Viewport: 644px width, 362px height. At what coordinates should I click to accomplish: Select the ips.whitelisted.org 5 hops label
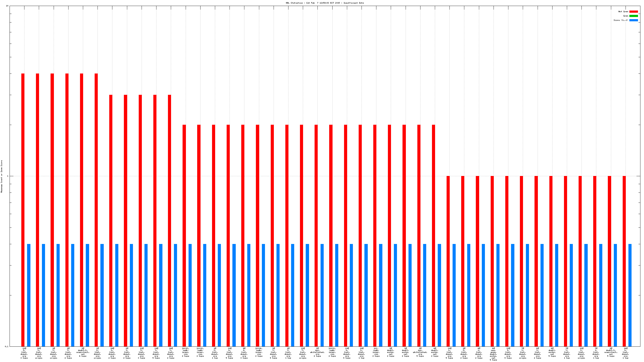(x=420, y=352)
